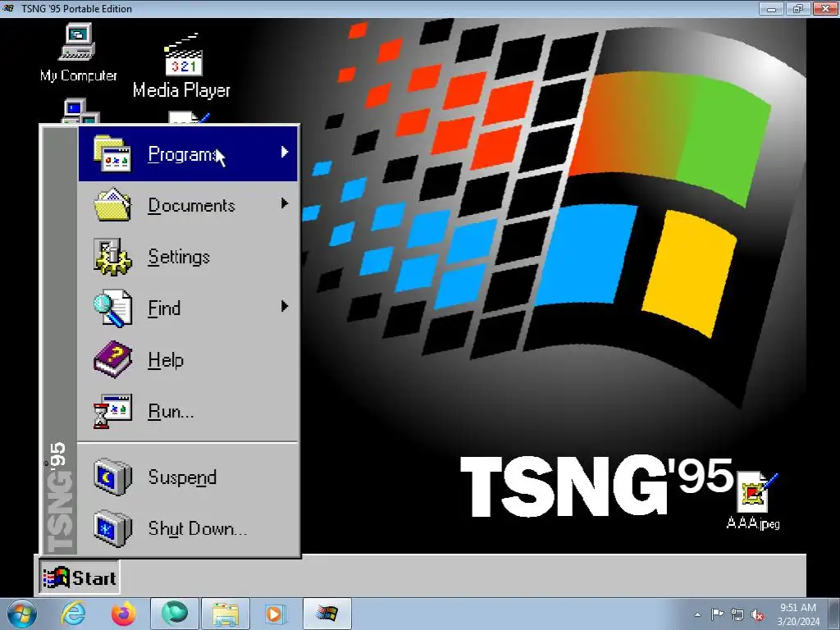Screen dimensions: 840x630
Task: Open the AAA.jpeg file icon
Action: pyautogui.click(x=755, y=500)
